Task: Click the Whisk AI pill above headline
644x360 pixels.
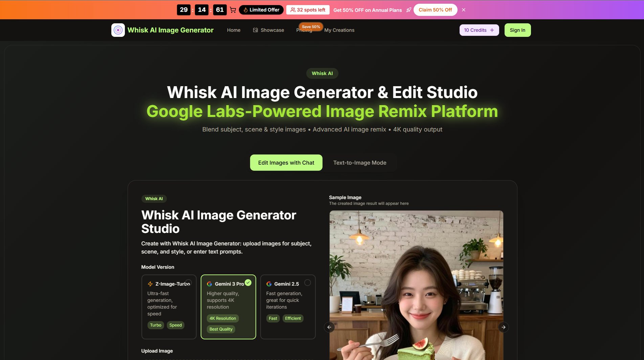Action: (x=322, y=73)
